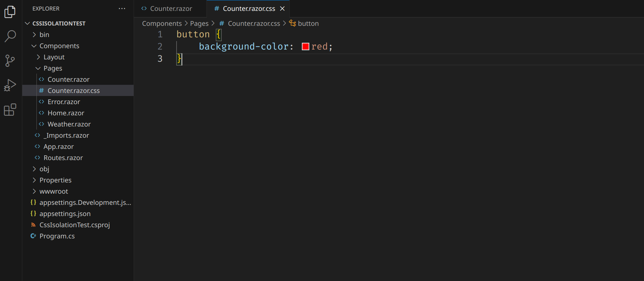Screen dimensions: 644x281
Task: Open the Source Control view icon
Action: [10, 61]
